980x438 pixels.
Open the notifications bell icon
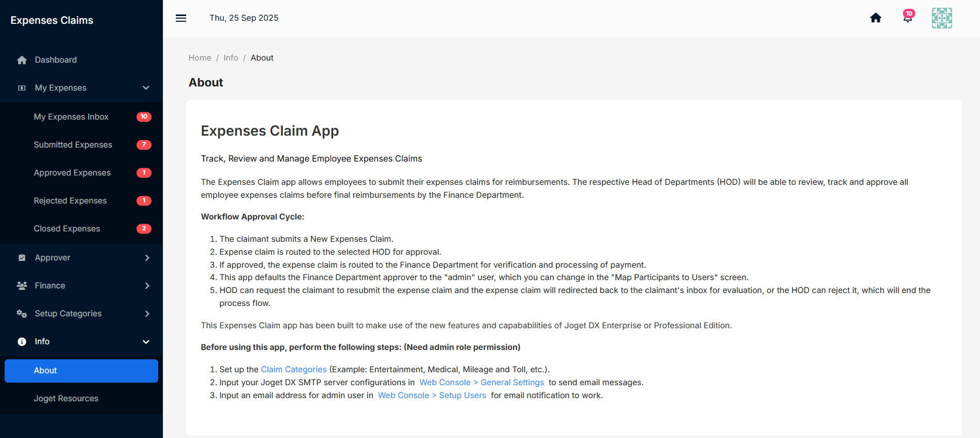click(x=908, y=17)
